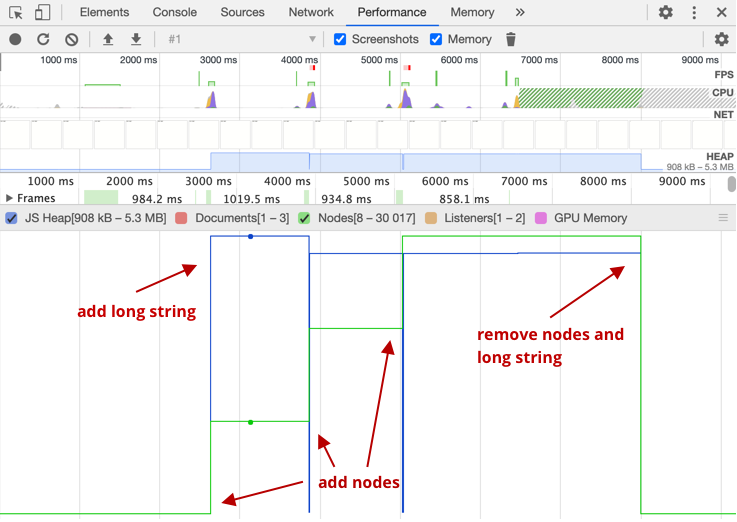
Task: Uncheck the Memory checkbox in toolbar
Action: click(x=436, y=39)
